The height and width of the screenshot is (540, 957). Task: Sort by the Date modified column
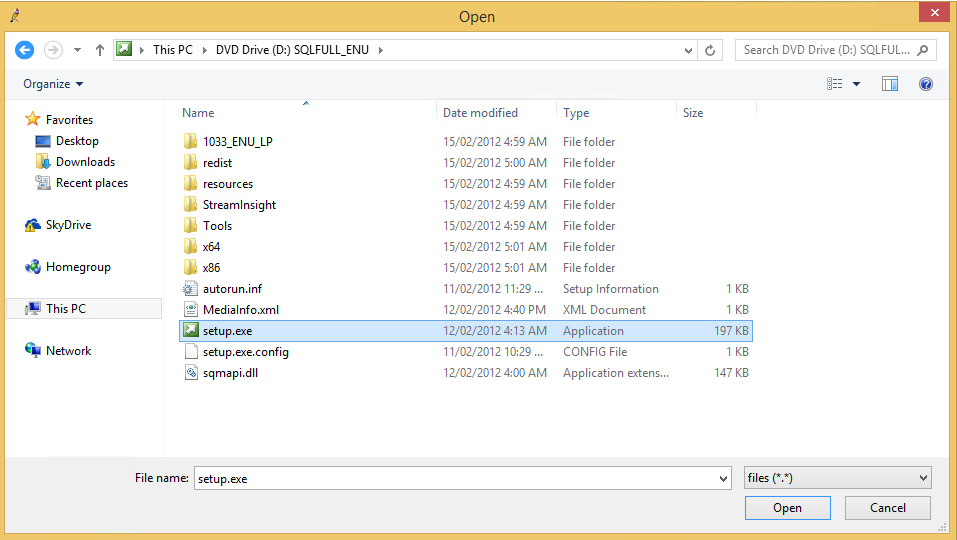[480, 113]
